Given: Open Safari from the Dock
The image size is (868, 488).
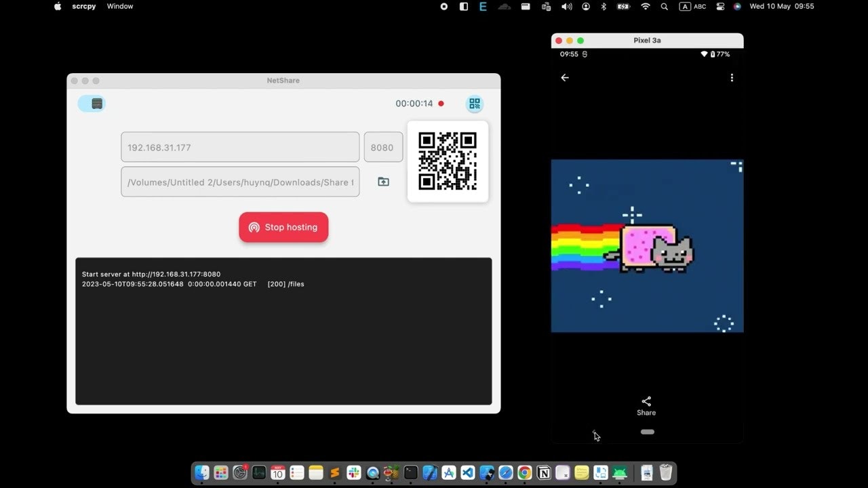Looking at the screenshot, I should click(x=506, y=473).
